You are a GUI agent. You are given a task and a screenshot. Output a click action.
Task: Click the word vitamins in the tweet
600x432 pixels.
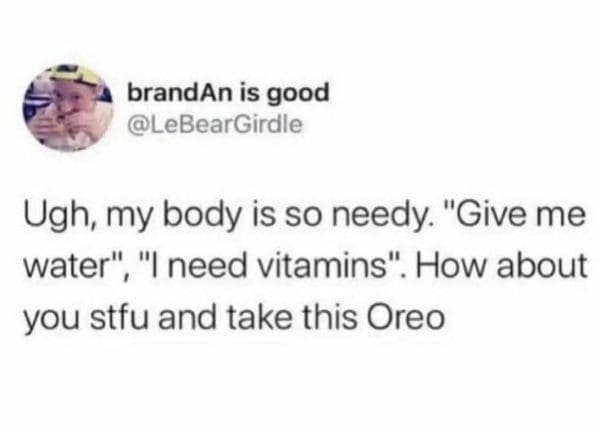coord(321,266)
